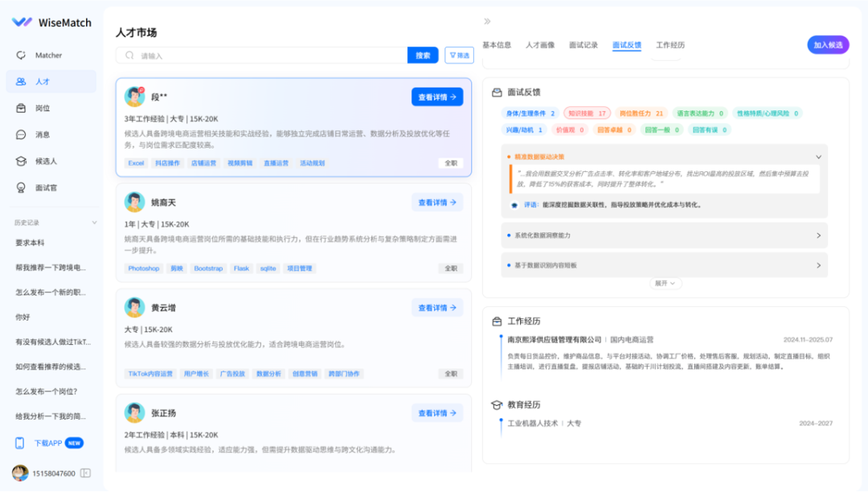868x492 pixels.
Task: Open the 筛选 filter options
Action: (x=459, y=55)
